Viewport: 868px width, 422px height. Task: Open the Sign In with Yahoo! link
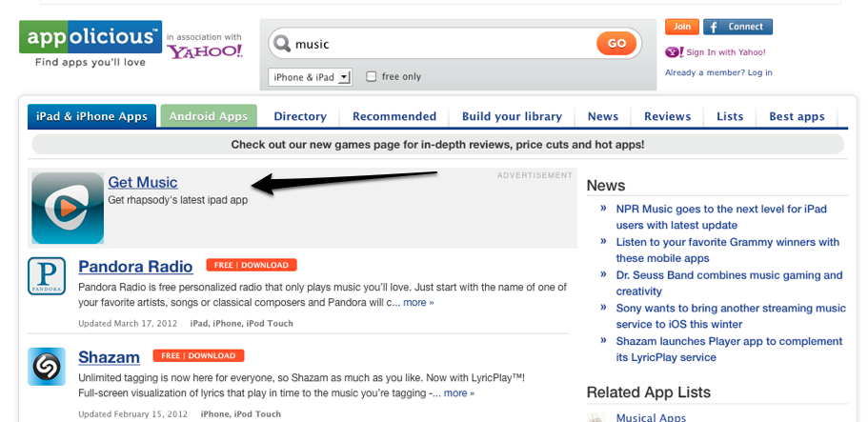pos(726,52)
